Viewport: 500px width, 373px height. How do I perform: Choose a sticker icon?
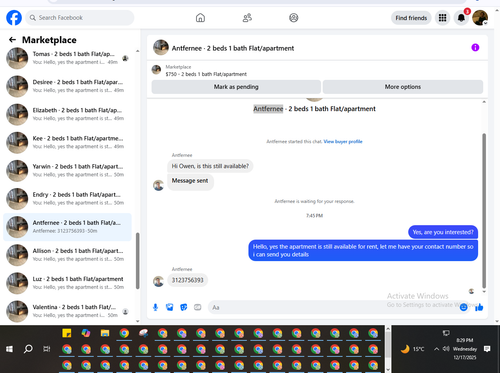coord(184,307)
